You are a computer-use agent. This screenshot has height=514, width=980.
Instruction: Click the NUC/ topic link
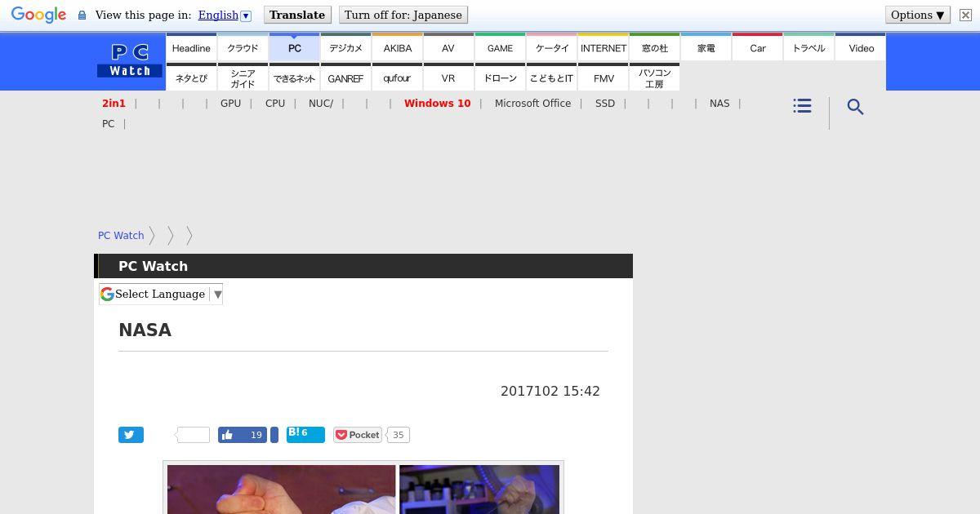pyautogui.click(x=321, y=104)
